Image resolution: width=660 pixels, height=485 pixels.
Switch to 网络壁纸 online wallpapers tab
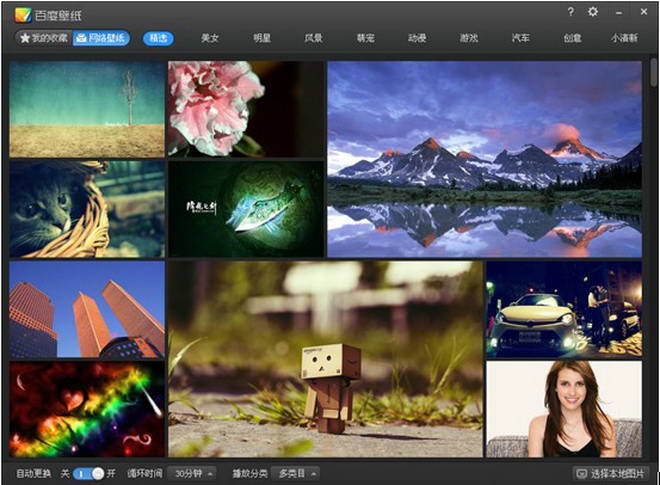tap(101, 38)
